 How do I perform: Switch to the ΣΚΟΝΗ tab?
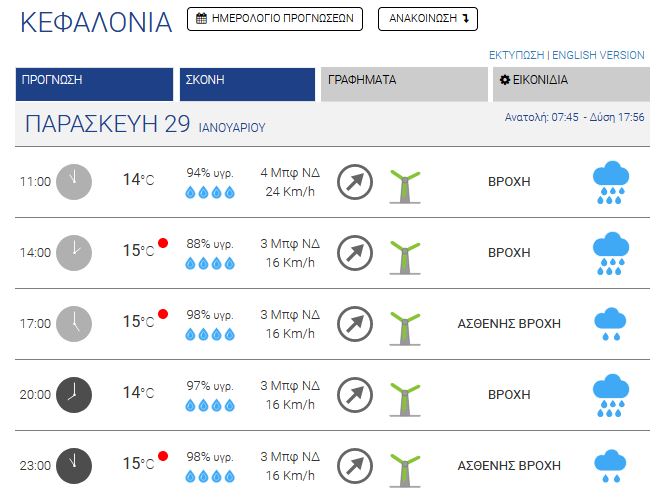tap(248, 84)
